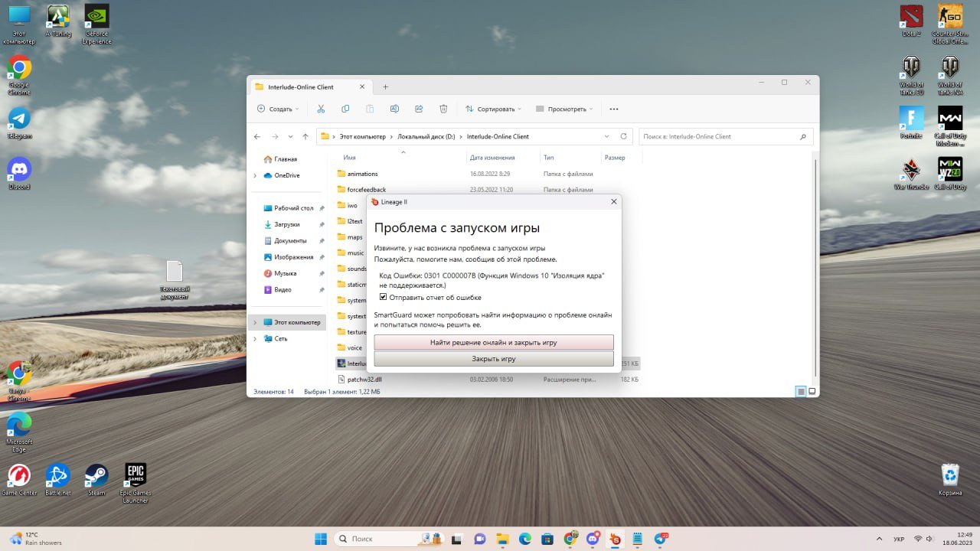Expand OneDrive in navigation pane

tap(255, 175)
